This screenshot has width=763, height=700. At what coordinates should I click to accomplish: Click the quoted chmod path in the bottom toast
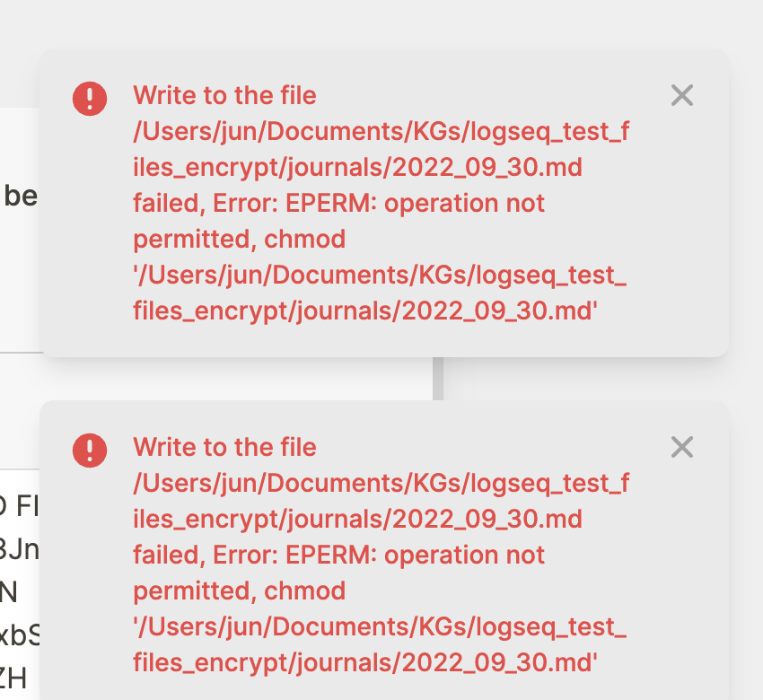click(x=377, y=643)
